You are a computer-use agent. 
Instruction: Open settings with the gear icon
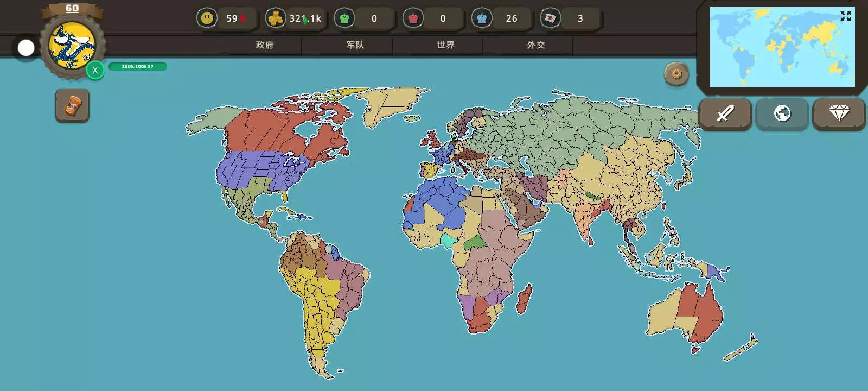[x=676, y=74]
